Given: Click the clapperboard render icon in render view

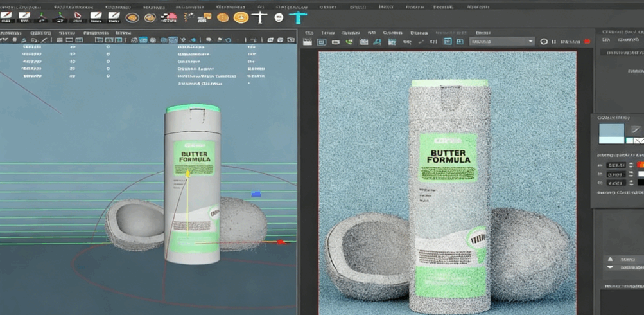Looking at the screenshot, I should pyautogui.click(x=308, y=42).
